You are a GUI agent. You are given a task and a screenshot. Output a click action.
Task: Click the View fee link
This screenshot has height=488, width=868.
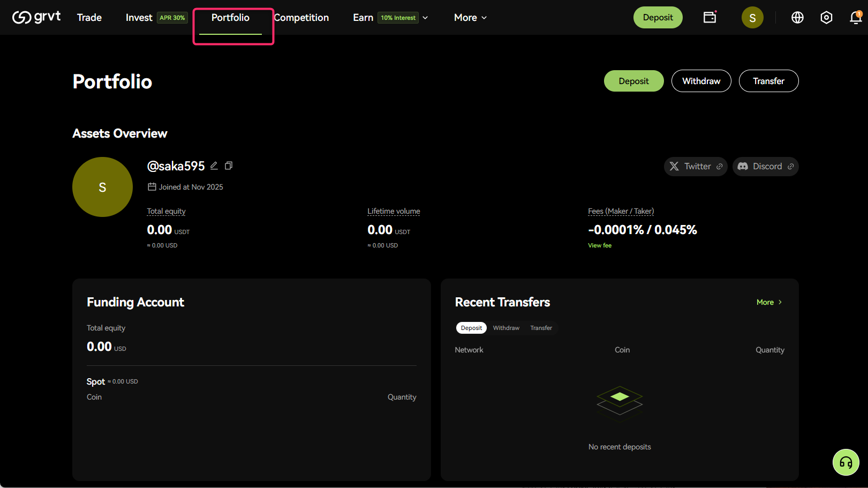(600, 245)
